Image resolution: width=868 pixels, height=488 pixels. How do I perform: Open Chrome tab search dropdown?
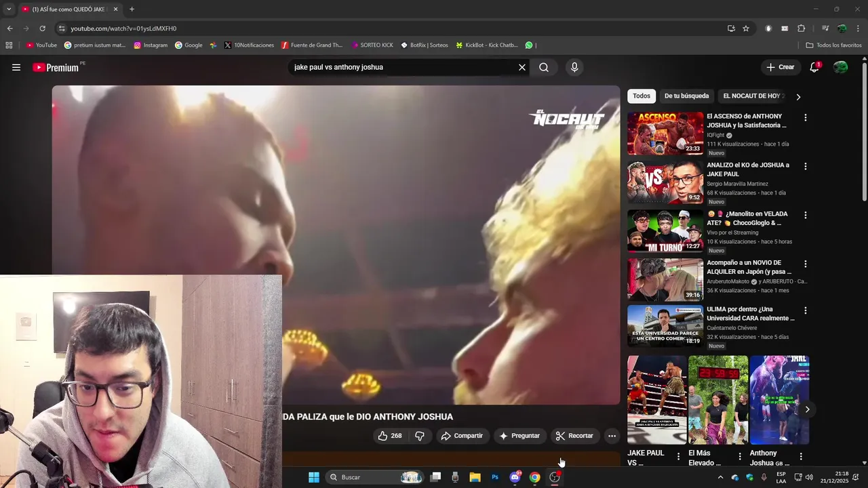click(x=8, y=9)
